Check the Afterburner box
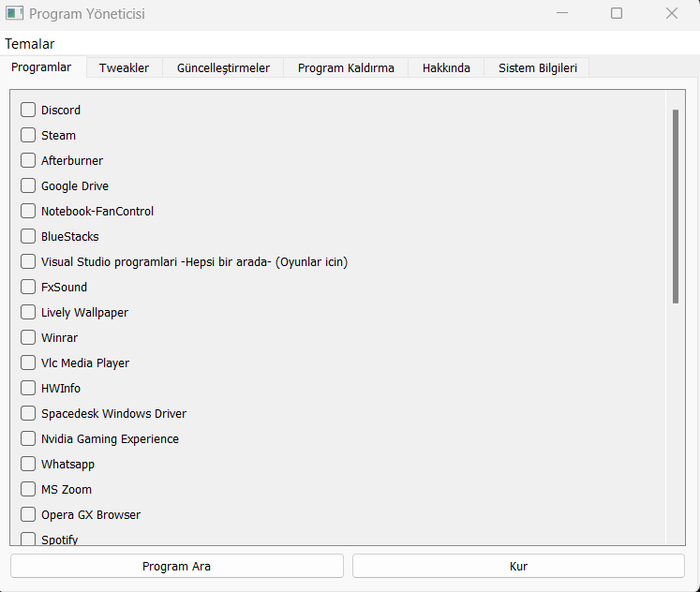 [x=28, y=160]
